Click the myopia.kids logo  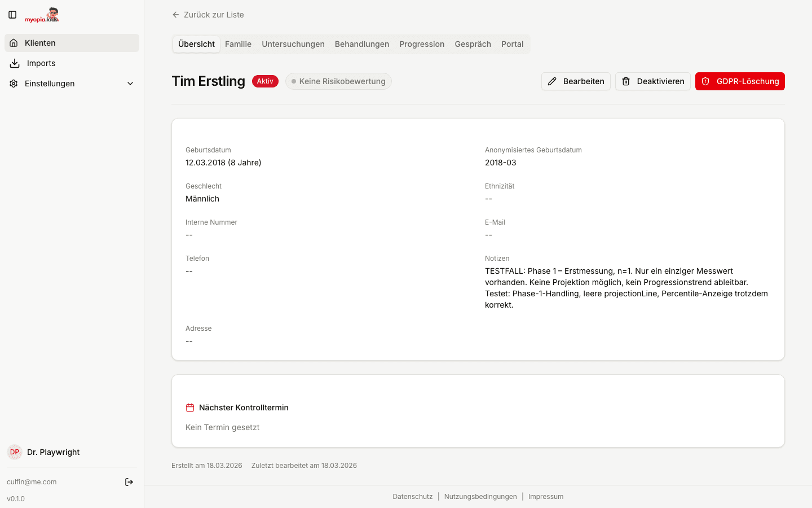pyautogui.click(x=42, y=15)
